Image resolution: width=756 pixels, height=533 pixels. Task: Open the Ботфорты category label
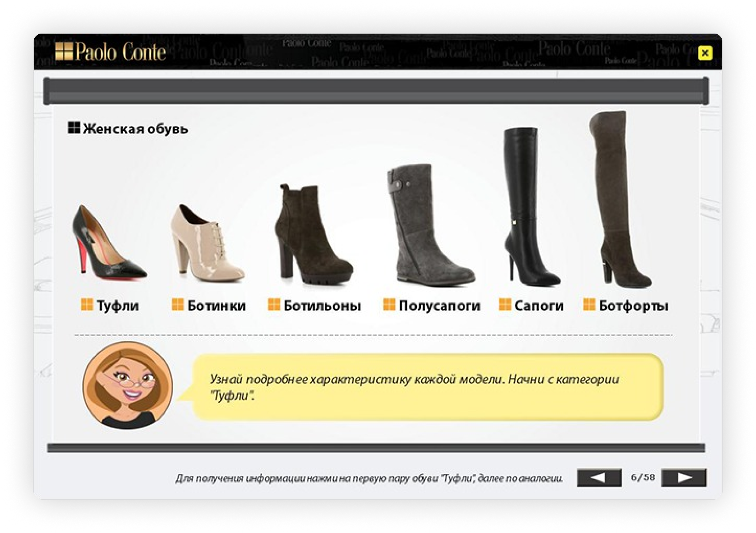[x=633, y=305]
